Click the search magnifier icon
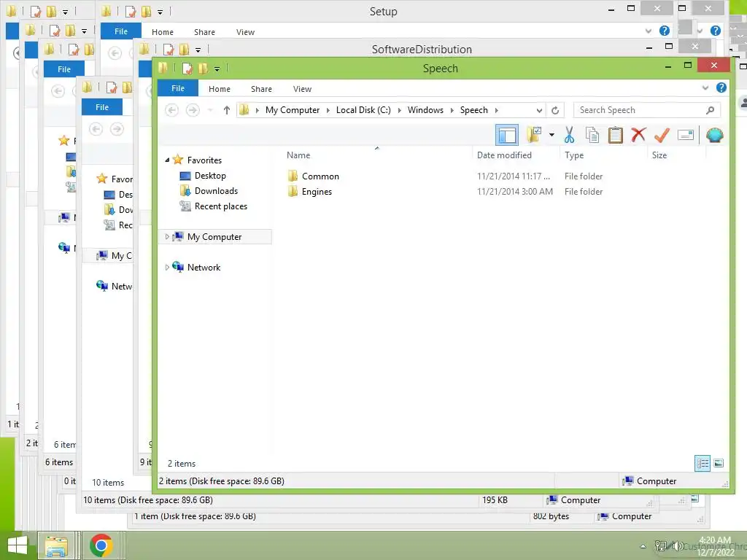This screenshot has width=747, height=560. pos(710,110)
